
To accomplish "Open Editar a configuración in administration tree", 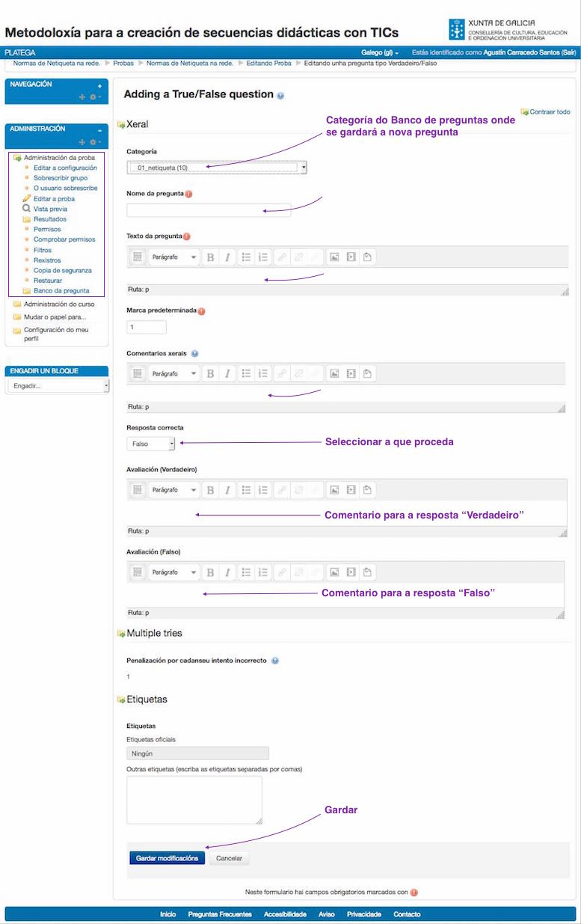I will click(65, 168).
